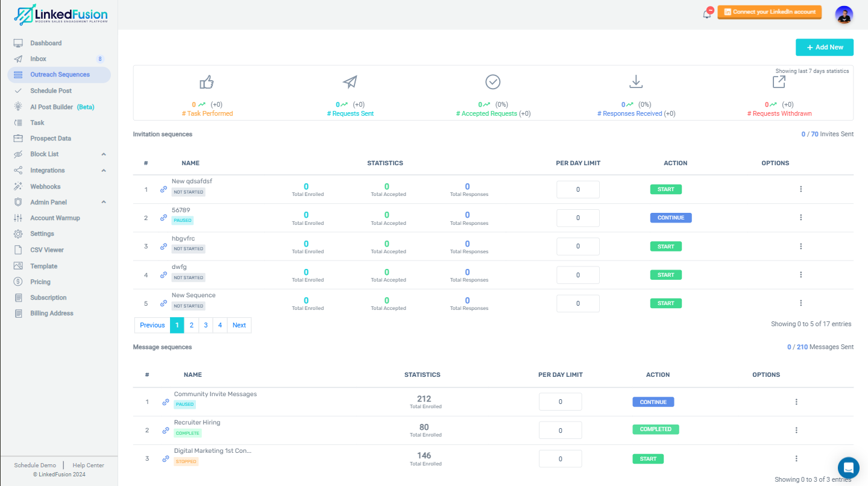Open the link icon for Digital Marketing sequence
Screen dimensions: 868x486
[166, 458]
